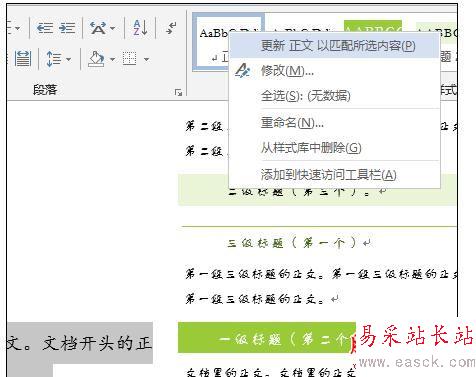Toggle show paragraph marks icon
The width and height of the screenshot is (476, 377).
tap(171, 28)
